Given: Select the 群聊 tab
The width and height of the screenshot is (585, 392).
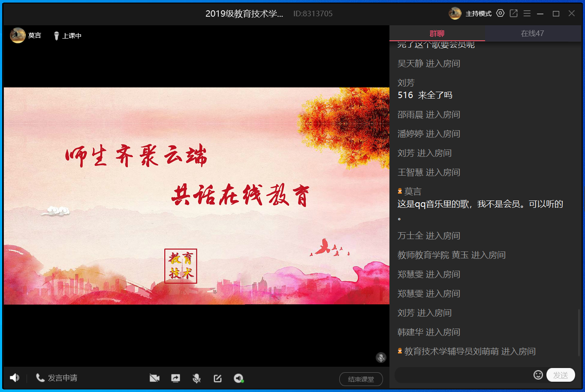Looking at the screenshot, I should click(x=437, y=33).
